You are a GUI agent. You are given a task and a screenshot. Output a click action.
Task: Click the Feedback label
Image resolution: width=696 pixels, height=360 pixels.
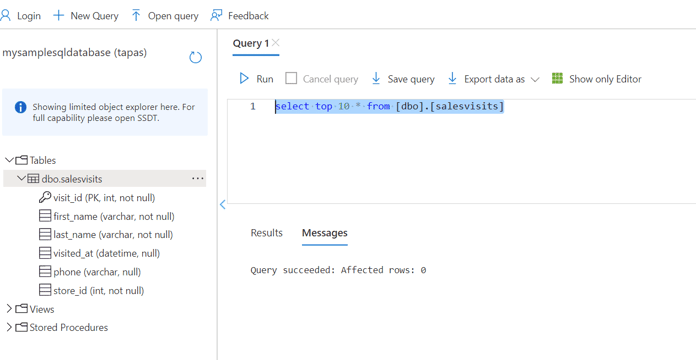click(248, 16)
